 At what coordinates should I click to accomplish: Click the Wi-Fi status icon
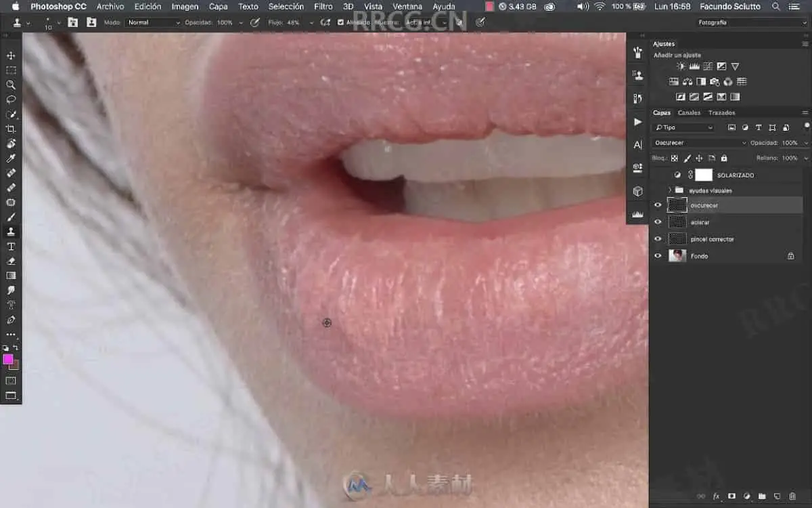tap(600, 6)
